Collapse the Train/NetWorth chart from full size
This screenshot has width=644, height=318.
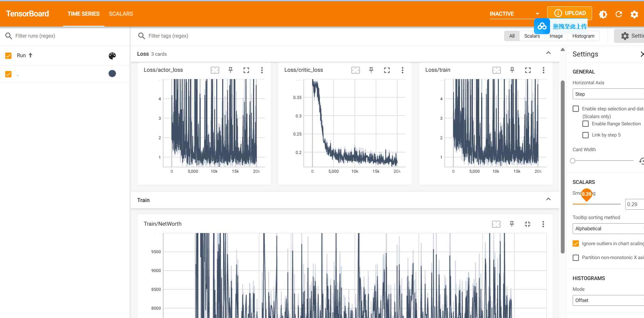pyautogui.click(x=528, y=224)
